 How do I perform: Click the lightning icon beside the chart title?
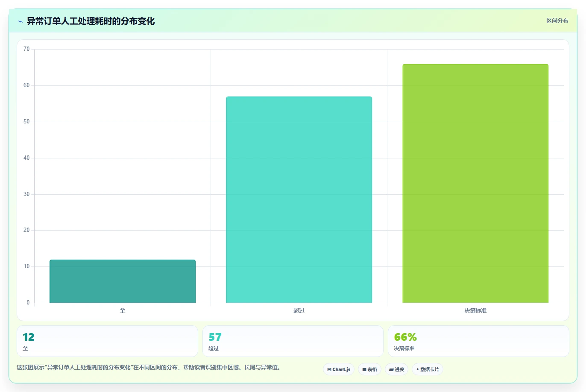tap(20, 21)
